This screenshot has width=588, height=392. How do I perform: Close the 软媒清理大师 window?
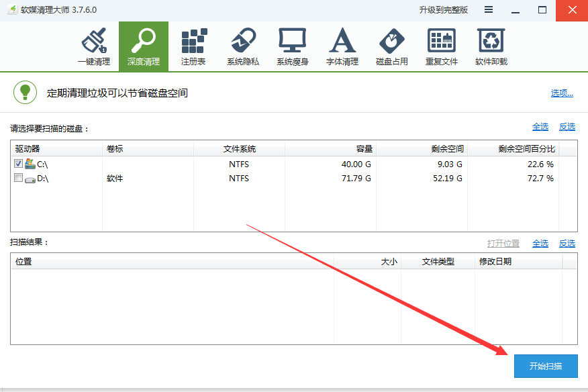pos(572,10)
